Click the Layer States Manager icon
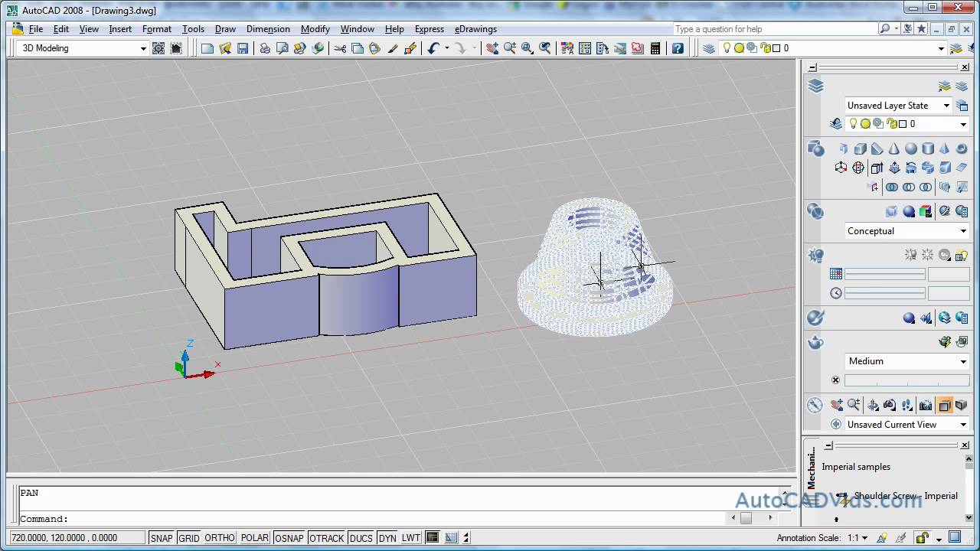The image size is (980, 551). click(x=962, y=106)
